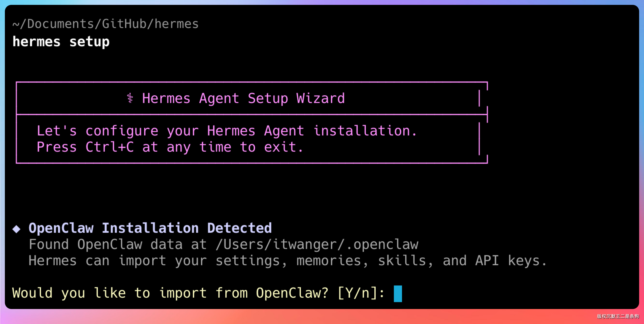
Task: Click the blue cursor block at the prompt
Action: (398, 294)
